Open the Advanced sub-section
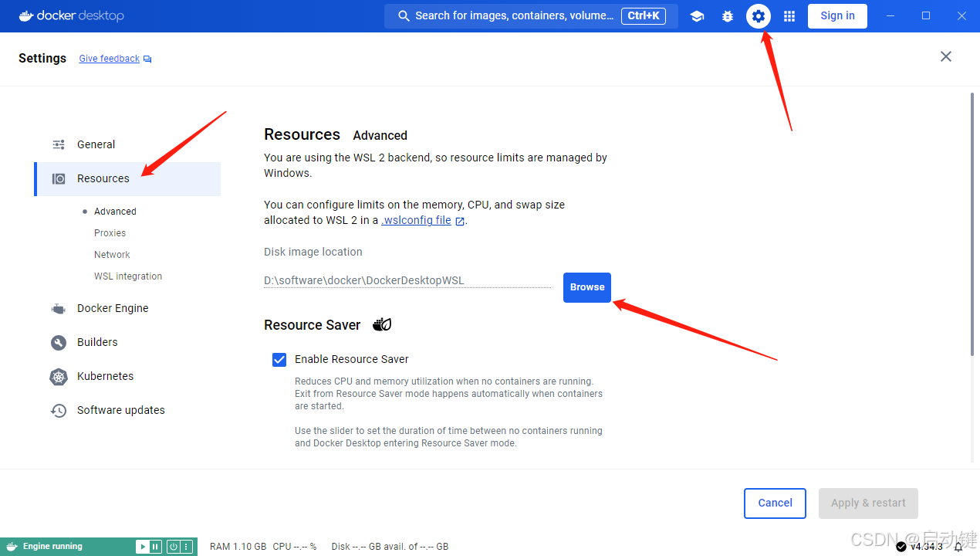 (115, 212)
